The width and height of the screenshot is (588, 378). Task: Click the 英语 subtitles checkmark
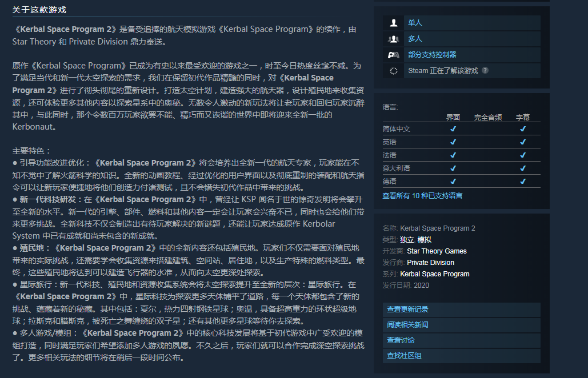(x=523, y=142)
